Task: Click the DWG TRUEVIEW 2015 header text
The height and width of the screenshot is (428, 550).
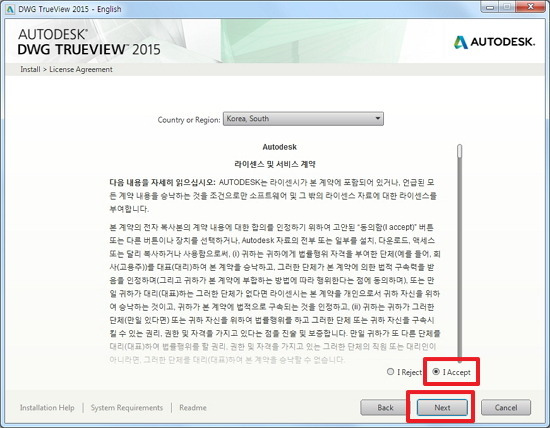Action: click(89, 49)
